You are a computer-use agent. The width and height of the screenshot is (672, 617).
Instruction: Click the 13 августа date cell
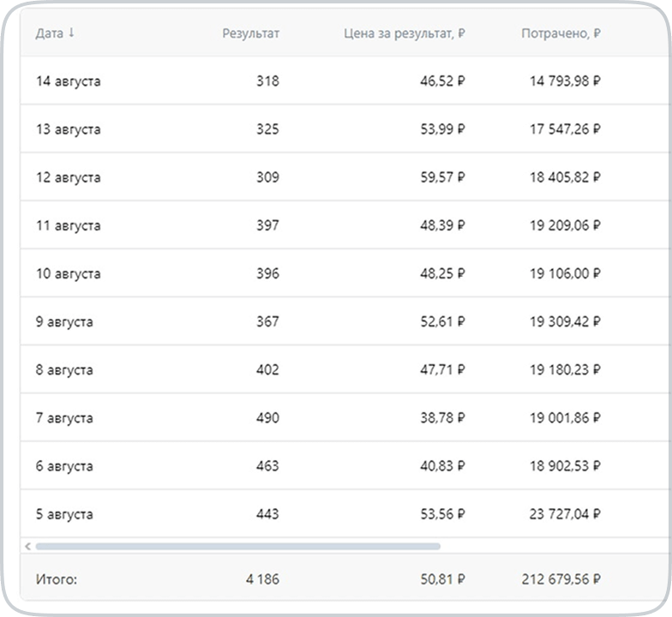pyautogui.click(x=69, y=129)
